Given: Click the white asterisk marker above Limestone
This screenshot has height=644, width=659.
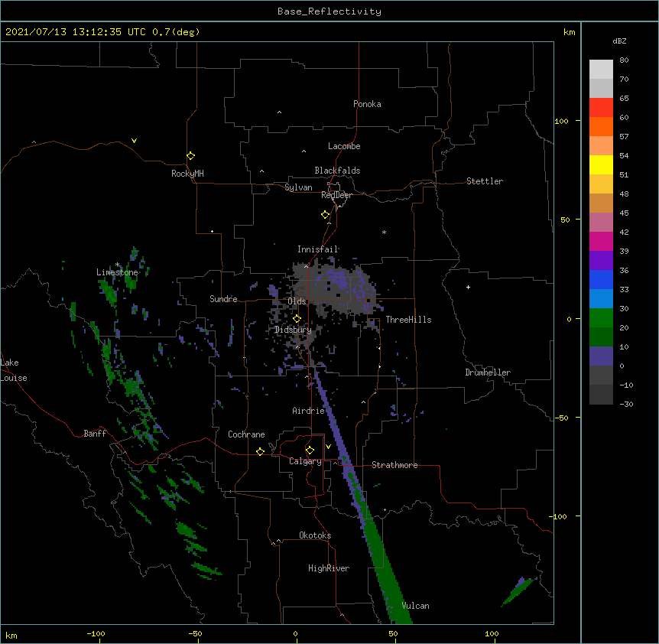Looking at the screenshot, I should [x=117, y=265].
